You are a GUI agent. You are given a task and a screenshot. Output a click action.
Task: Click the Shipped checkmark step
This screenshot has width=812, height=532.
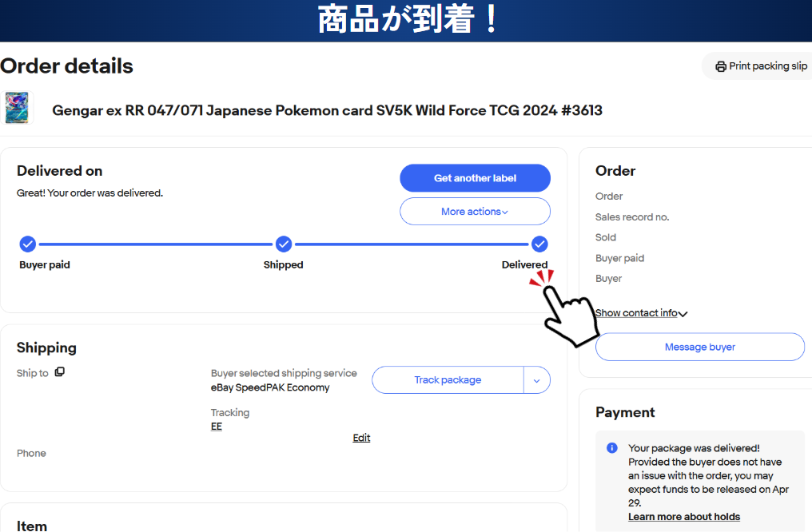pos(284,244)
